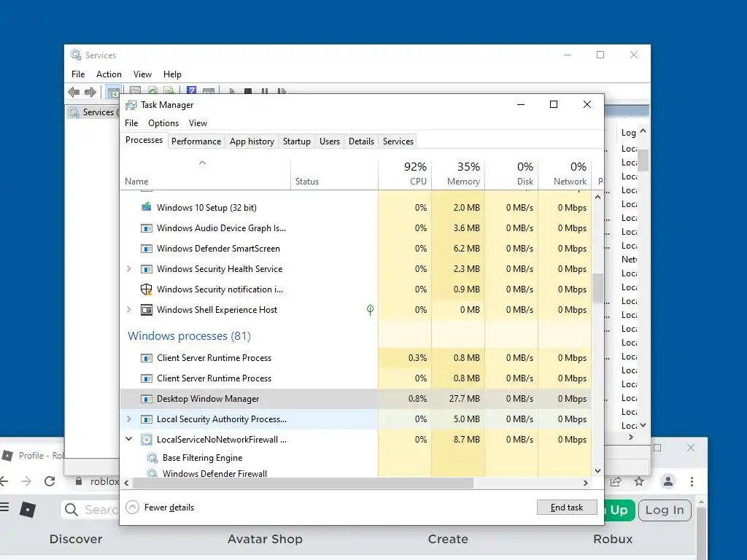Click the browser reload icon
Screen dimensions: 747x560
50,481
